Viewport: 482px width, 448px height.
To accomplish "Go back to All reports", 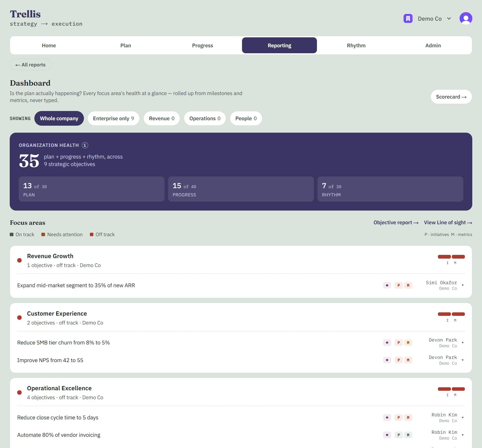I will click(30, 65).
